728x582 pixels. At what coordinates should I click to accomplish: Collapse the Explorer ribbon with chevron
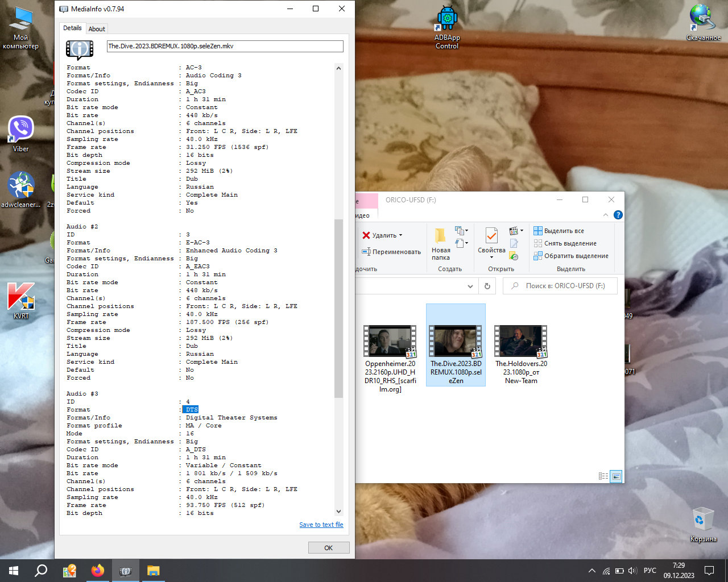point(606,215)
